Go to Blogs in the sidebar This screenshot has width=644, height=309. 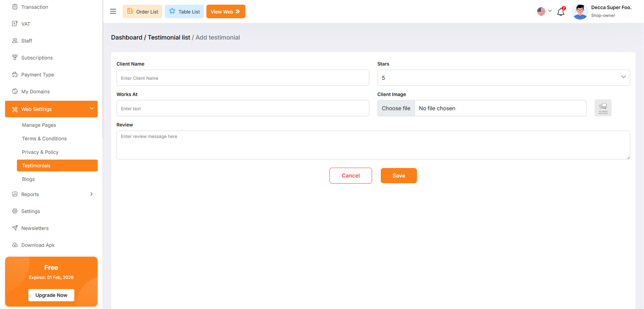point(28,179)
